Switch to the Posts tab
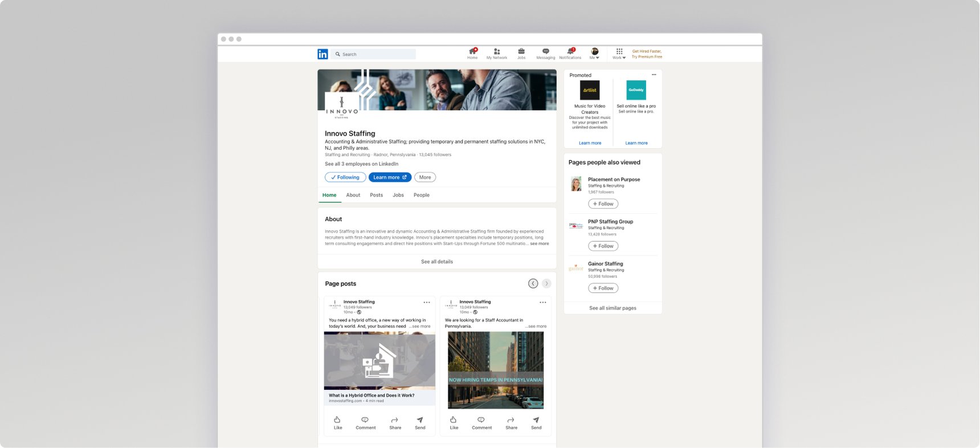 (377, 195)
